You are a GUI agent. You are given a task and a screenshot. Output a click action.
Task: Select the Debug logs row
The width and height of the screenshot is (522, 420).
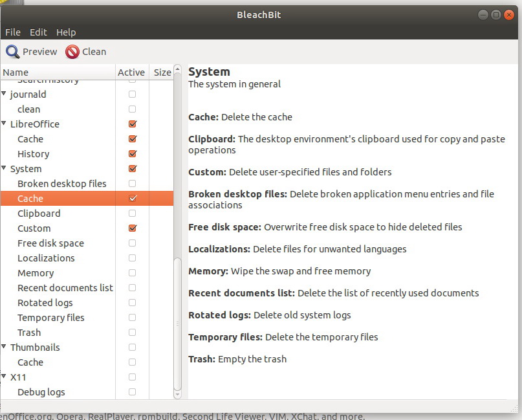coord(87,392)
